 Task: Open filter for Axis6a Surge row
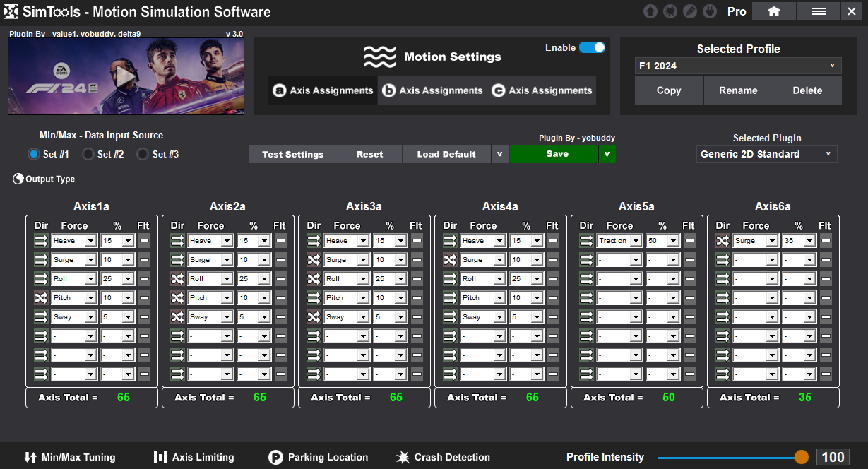(826, 241)
